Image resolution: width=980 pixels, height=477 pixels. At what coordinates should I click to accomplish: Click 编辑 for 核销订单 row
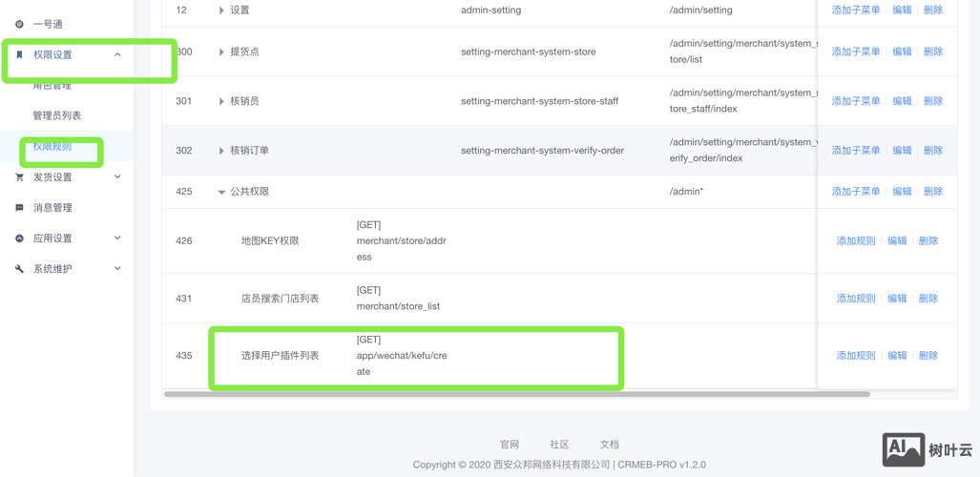click(902, 150)
